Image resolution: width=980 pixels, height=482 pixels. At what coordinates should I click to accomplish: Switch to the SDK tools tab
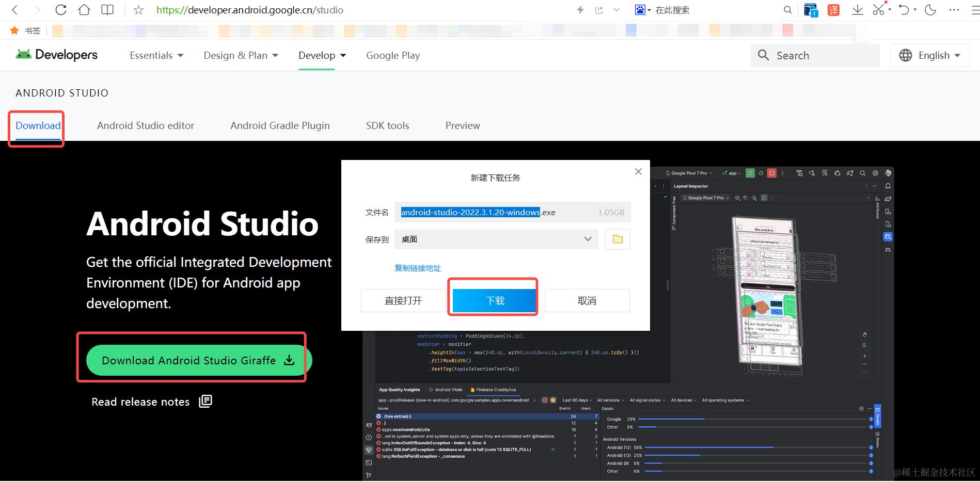click(x=387, y=125)
